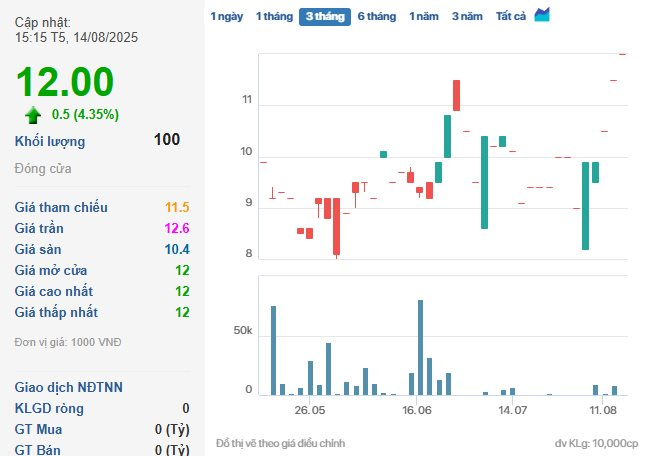The width and height of the screenshot is (665, 456).
Task: Switch chart to 3 năm range
Action: (x=467, y=17)
